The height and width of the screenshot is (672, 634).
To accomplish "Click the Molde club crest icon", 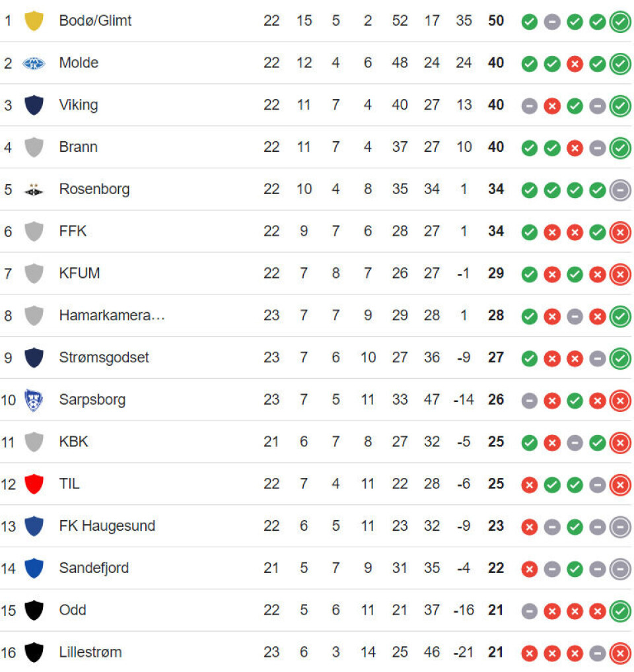I will click(x=34, y=63).
